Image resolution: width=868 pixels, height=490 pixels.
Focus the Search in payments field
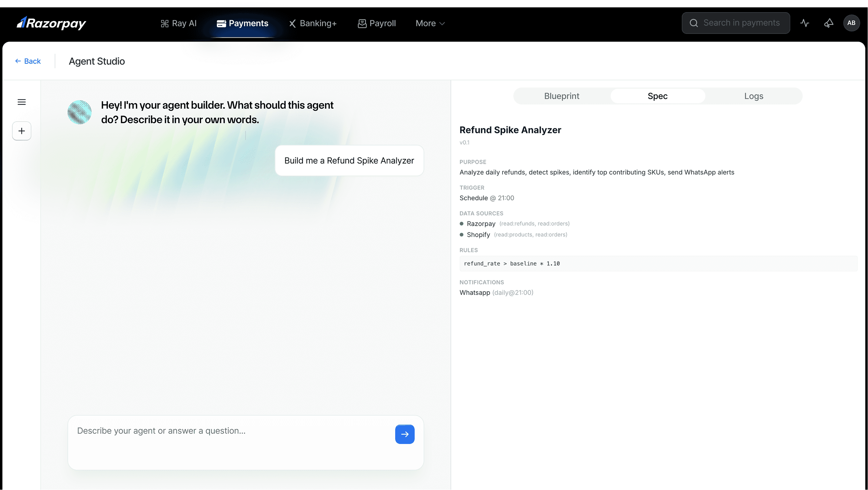point(741,23)
